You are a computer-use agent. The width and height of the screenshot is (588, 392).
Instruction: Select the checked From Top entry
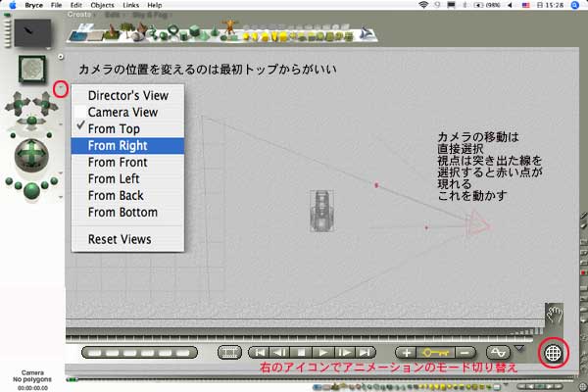127,128
